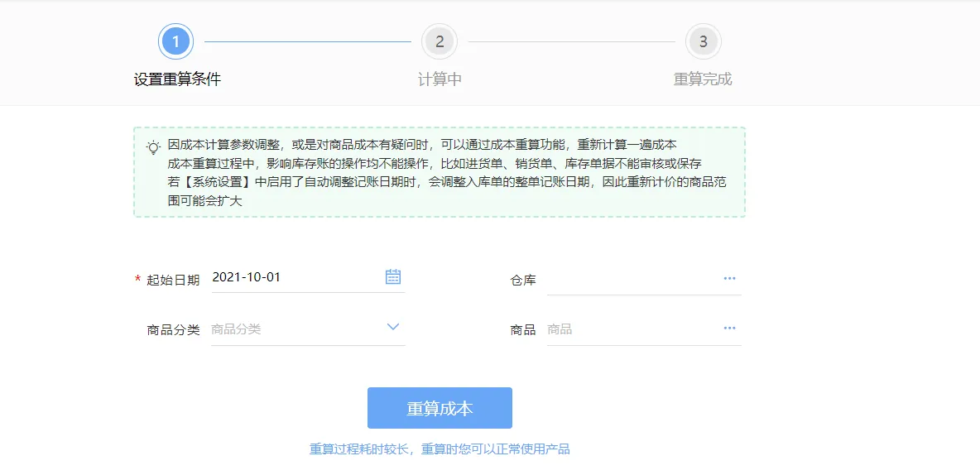
Task: Expand the 商品分类 dropdown arrow
Action: point(392,326)
